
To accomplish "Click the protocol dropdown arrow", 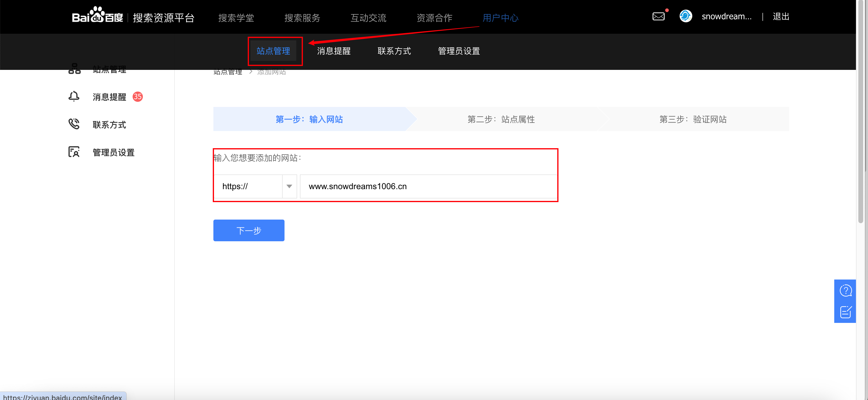I will pyautogui.click(x=289, y=186).
